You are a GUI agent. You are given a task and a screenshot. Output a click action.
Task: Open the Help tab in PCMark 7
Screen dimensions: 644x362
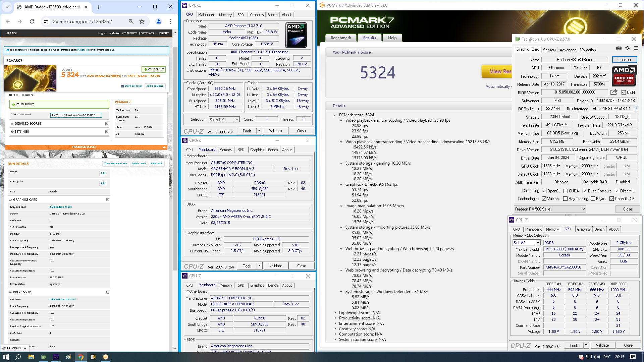(392, 38)
